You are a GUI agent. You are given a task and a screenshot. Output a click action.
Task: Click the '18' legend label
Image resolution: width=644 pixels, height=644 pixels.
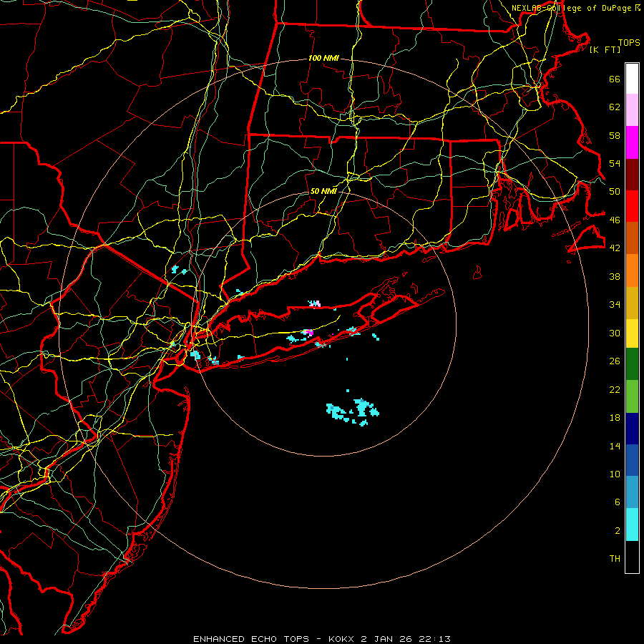615,418
